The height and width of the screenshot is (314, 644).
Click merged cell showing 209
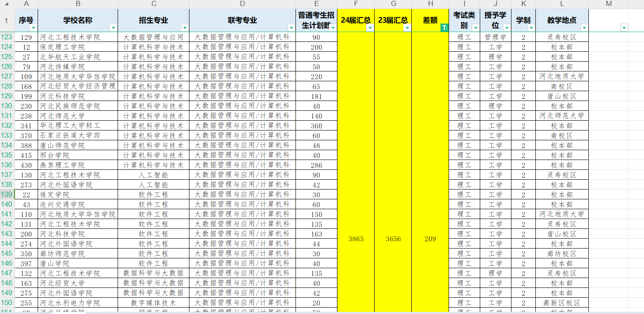[x=430, y=239]
